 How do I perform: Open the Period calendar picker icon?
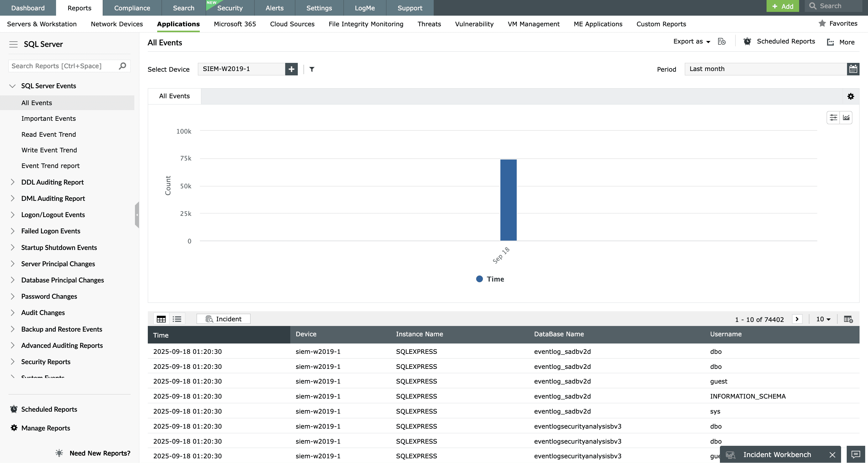click(x=853, y=69)
